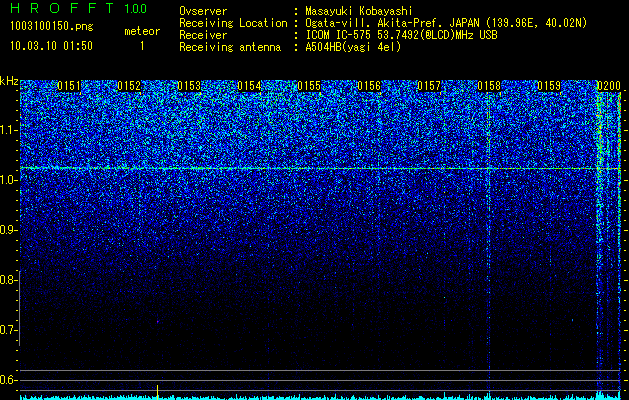Viewport: 629px width, 400px height.
Task: Click the name Masayuki Kobayashi
Action: tap(359, 12)
